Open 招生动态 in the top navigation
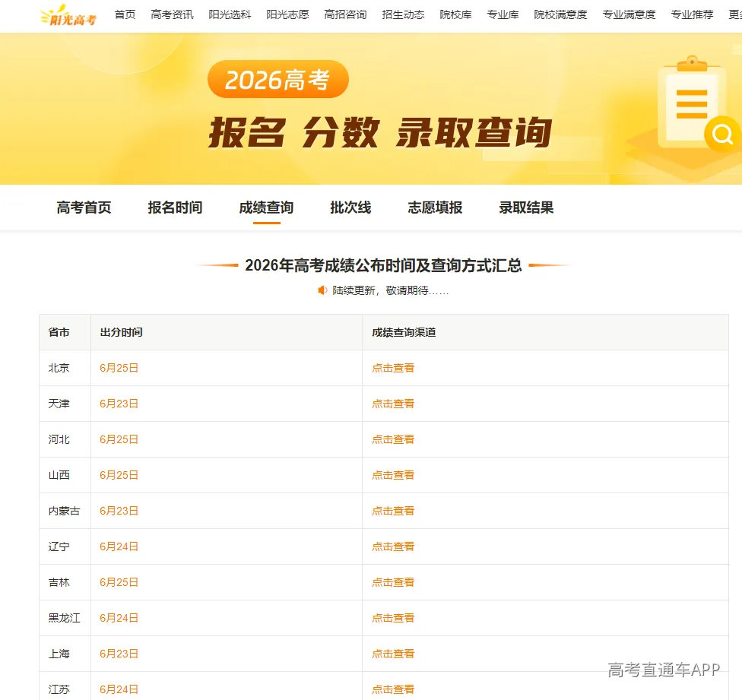This screenshot has width=742, height=700. click(x=403, y=14)
